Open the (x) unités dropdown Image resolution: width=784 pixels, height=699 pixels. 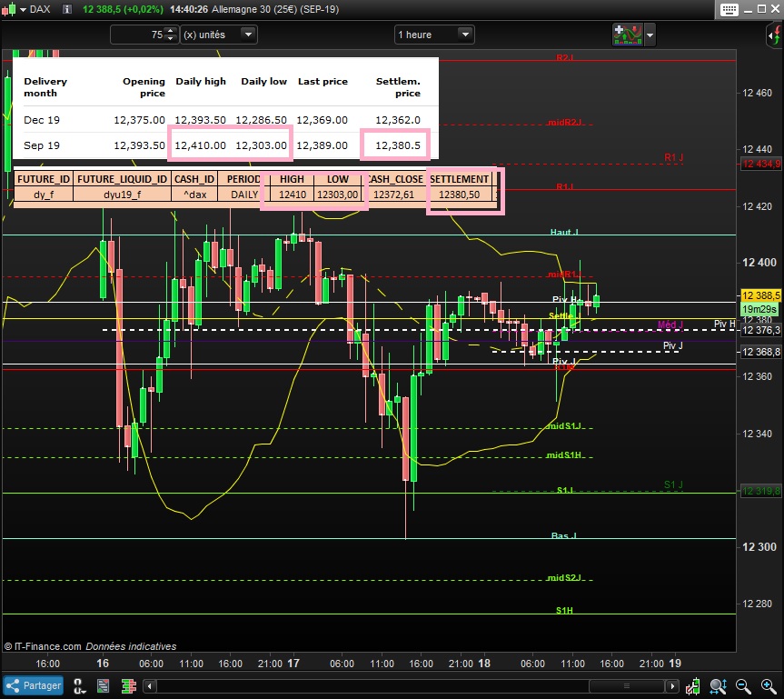pos(219,35)
